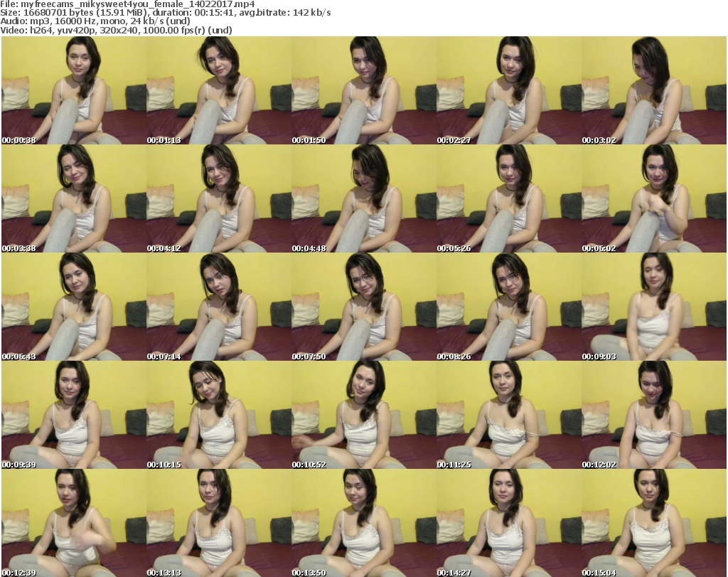Select the thumbnail marked 00:12:02
Image resolution: width=728 pixels, height=577 pixels.
pyautogui.click(x=654, y=415)
